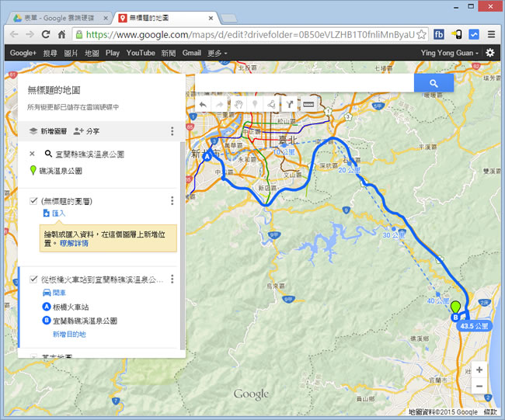The height and width of the screenshot is (420, 505).
Task: Select the measure distance ruler tool
Action: point(308,104)
